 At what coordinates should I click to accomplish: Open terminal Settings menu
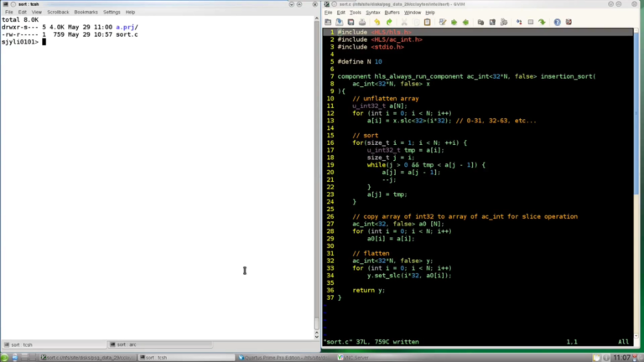(x=112, y=12)
